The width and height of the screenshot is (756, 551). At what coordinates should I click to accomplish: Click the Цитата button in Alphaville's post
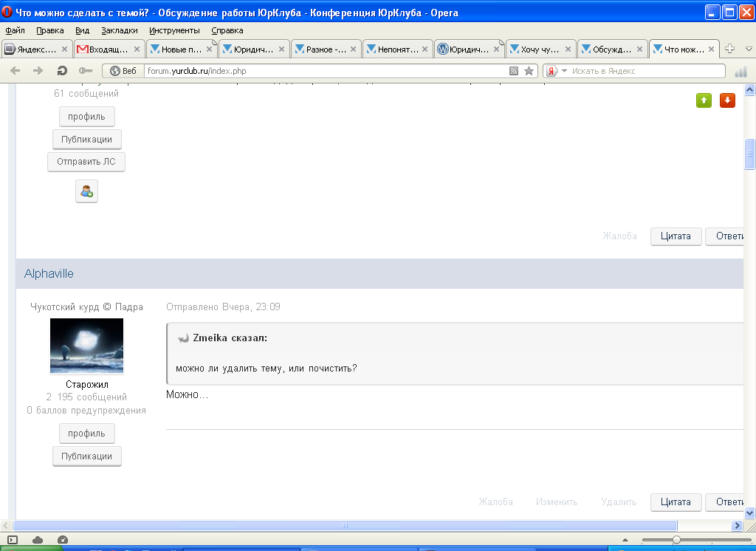point(676,502)
